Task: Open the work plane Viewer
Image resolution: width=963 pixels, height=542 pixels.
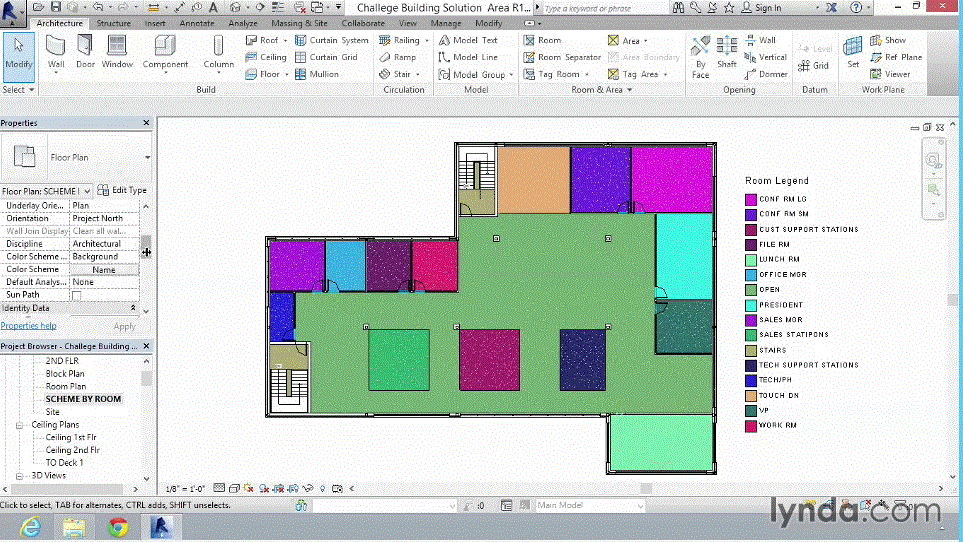Action: coord(890,74)
